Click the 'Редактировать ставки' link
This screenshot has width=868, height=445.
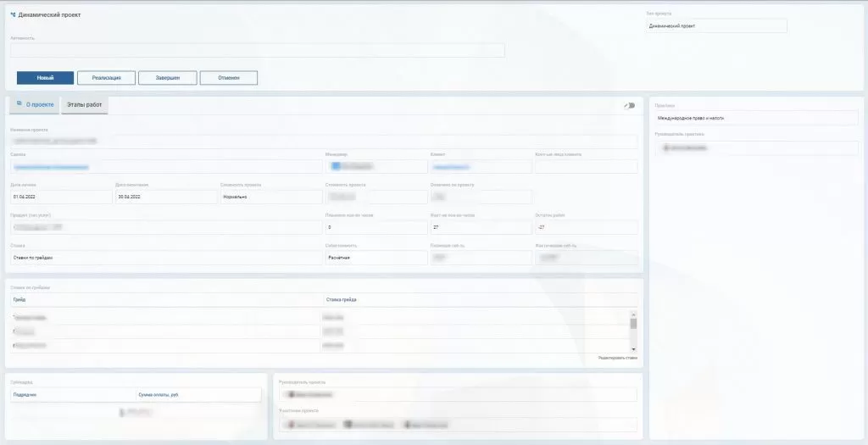617,359
